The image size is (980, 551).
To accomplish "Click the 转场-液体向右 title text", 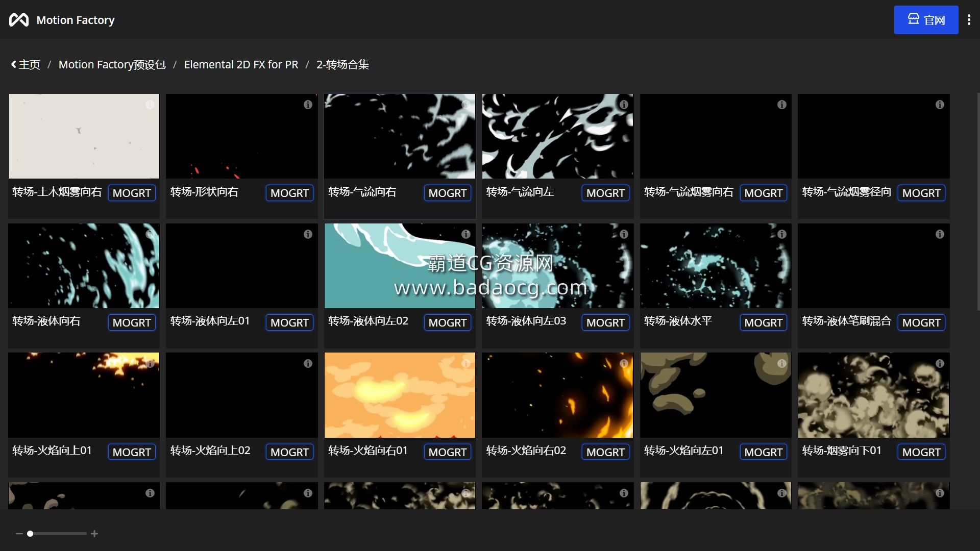I will (x=46, y=321).
